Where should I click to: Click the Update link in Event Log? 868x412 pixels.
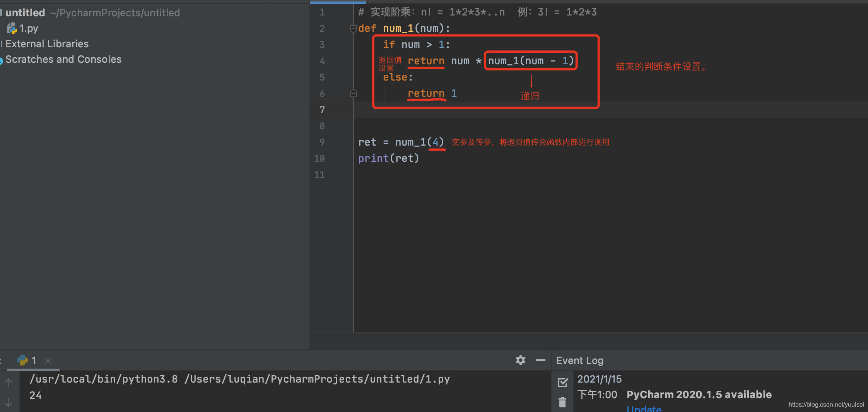click(x=644, y=409)
